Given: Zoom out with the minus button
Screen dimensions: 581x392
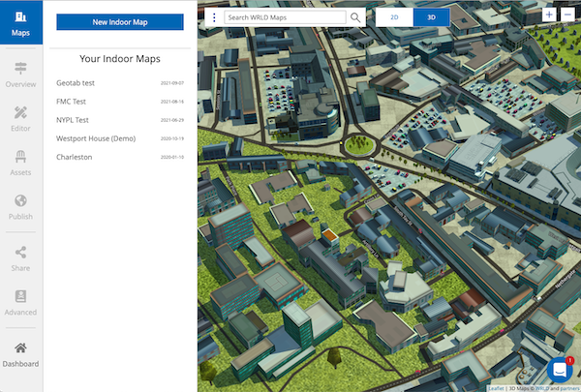Looking at the screenshot, I should (567, 15).
